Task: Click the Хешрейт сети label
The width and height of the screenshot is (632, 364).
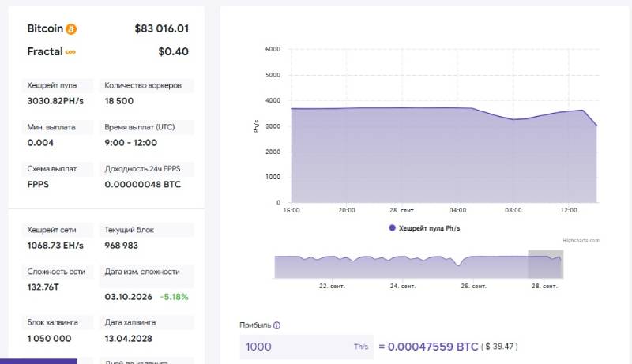Action: 51,230
